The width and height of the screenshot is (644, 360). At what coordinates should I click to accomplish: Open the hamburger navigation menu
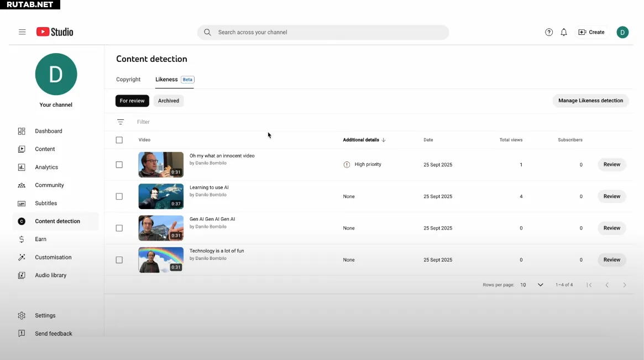pos(22,32)
